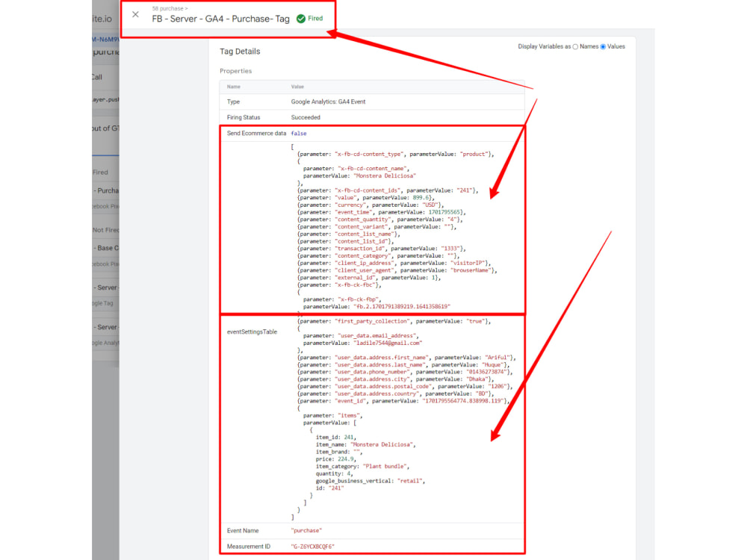The height and width of the screenshot is (560, 747).
Task: Click the "purchase" event name value
Action: pos(306,530)
